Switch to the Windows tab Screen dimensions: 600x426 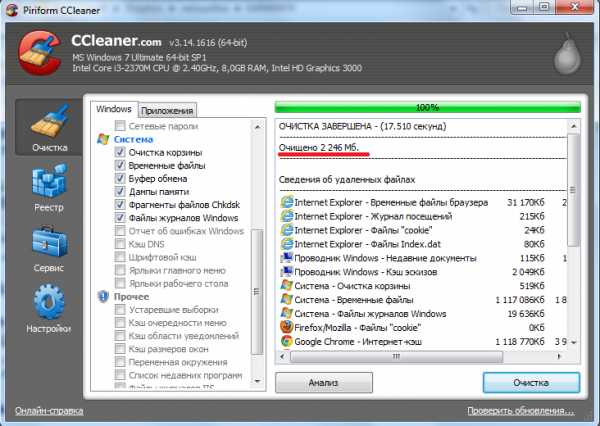click(x=114, y=109)
